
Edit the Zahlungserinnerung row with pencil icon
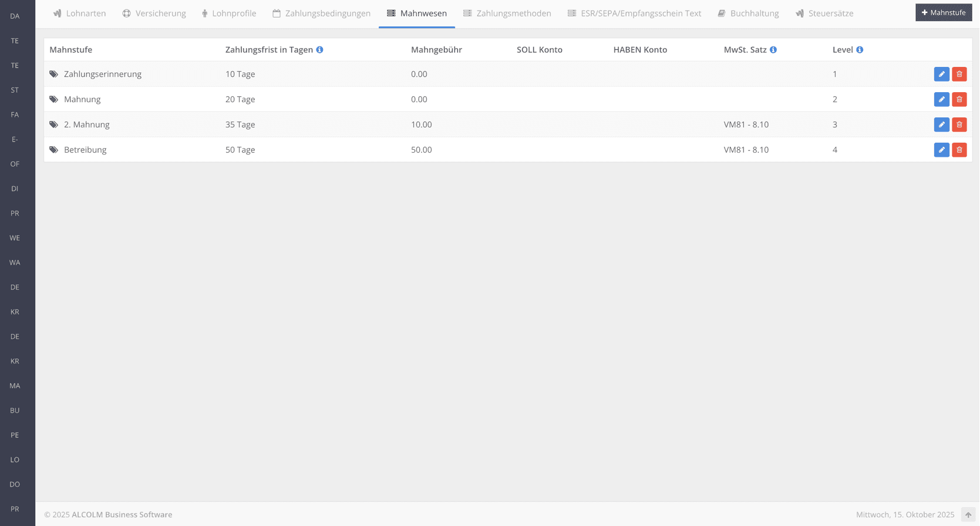(x=941, y=74)
